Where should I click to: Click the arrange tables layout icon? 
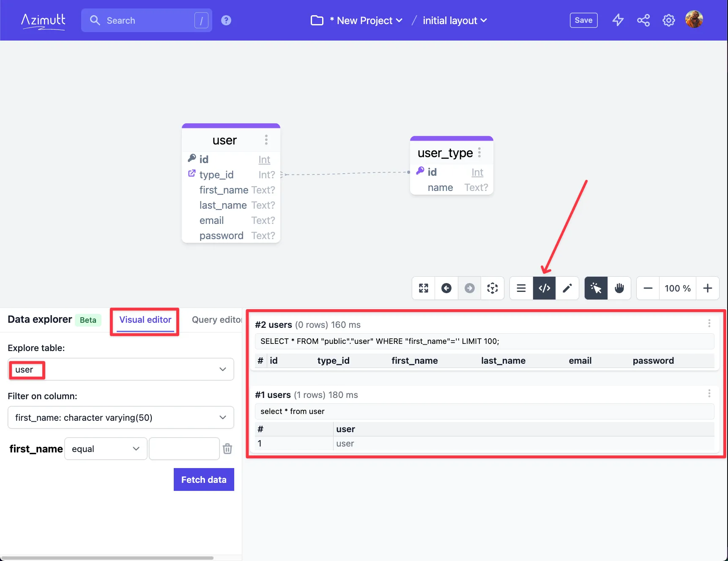[493, 288]
